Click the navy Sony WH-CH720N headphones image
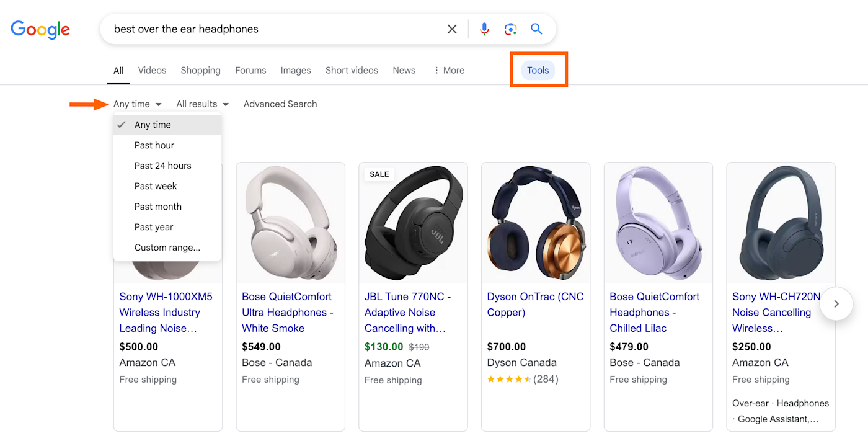Image resolution: width=868 pixels, height=446 pixels. (x=781, y=223)
